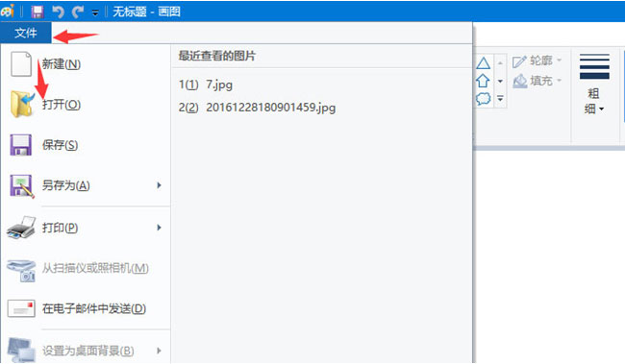Expand the 设置为桌面背景 submenu arrow
This screenshot has width=625, height=364.
click(x=159, y=351)
